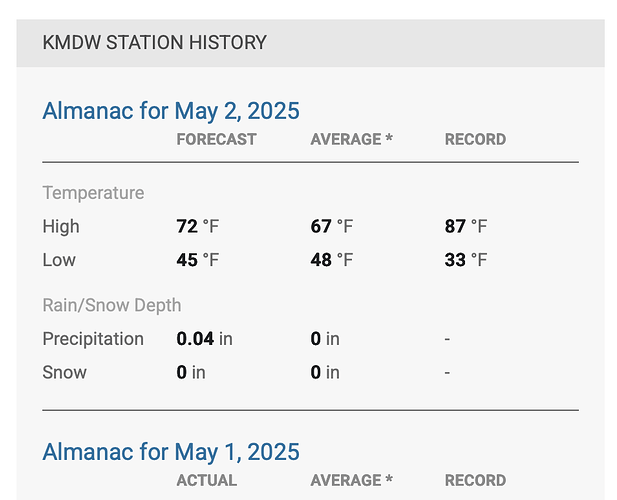Select the FORECAST column header

click(x=216, y=139)
